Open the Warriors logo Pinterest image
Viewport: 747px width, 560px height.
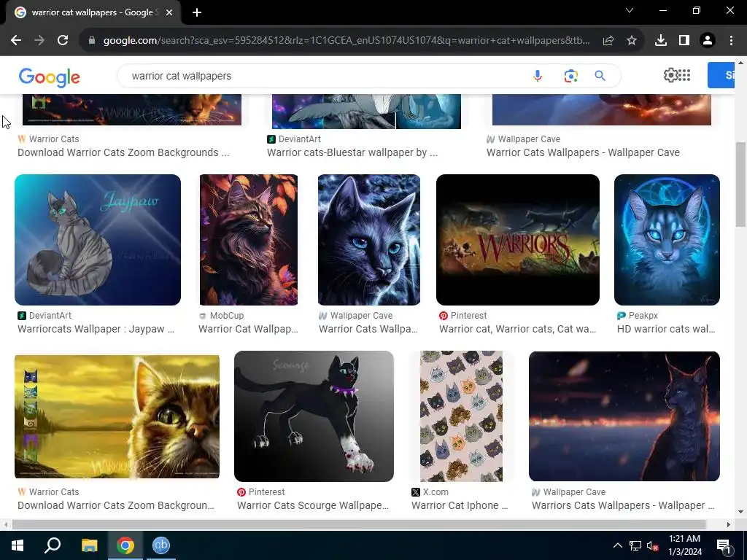[x=518, y=239]
